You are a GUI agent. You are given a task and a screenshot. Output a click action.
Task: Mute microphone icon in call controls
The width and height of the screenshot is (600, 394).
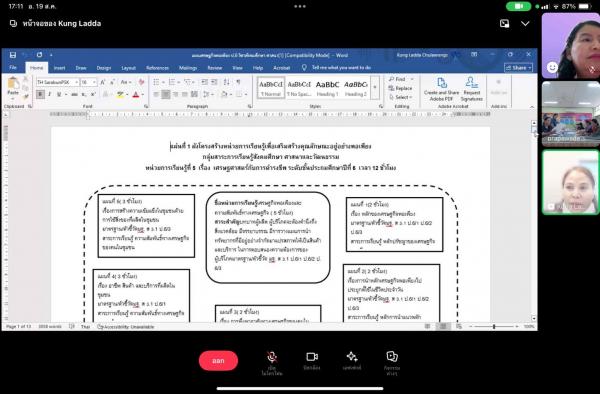(x=272, y=357)
